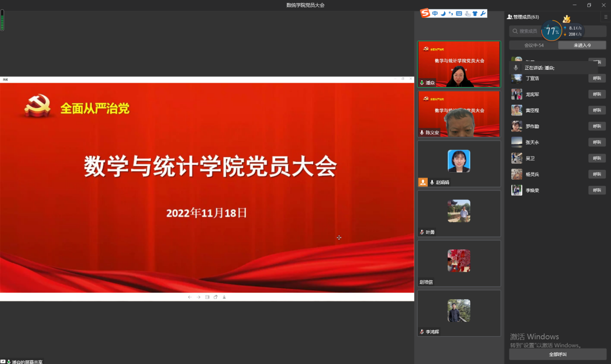
Task: Open the wrench toolbox icon in Sogou toolbar
Action: [483, 13]
